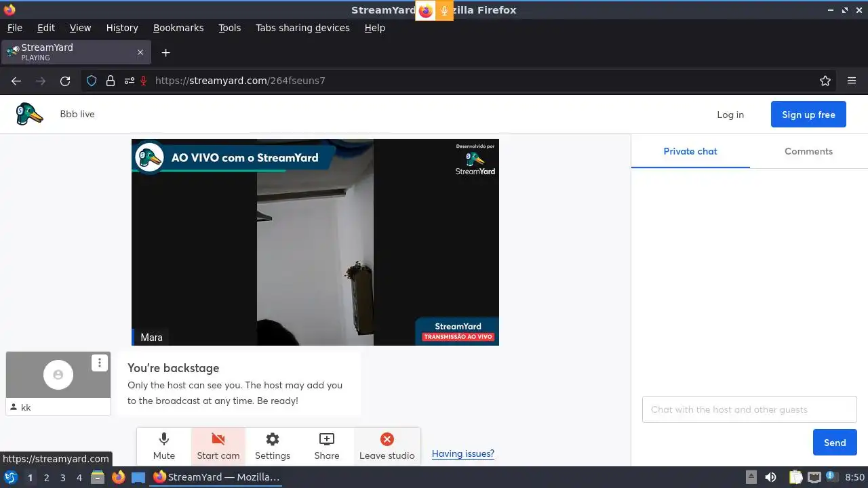Click the StreamYard duck logo
This screenshot has height=488, width=868.
pyautogui.click(x=29, y=114)
